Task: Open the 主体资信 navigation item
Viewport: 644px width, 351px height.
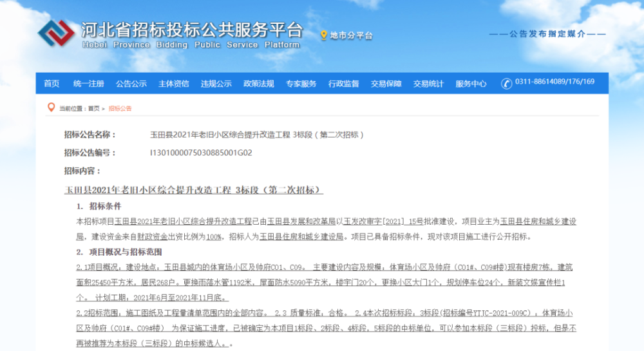Action: click(x=174, y=84)
